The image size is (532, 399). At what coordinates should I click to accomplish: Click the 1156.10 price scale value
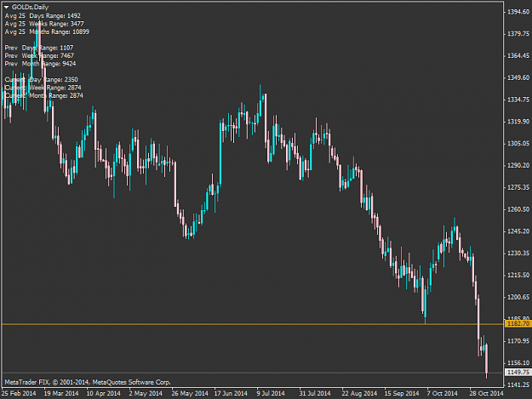(518, 363)
